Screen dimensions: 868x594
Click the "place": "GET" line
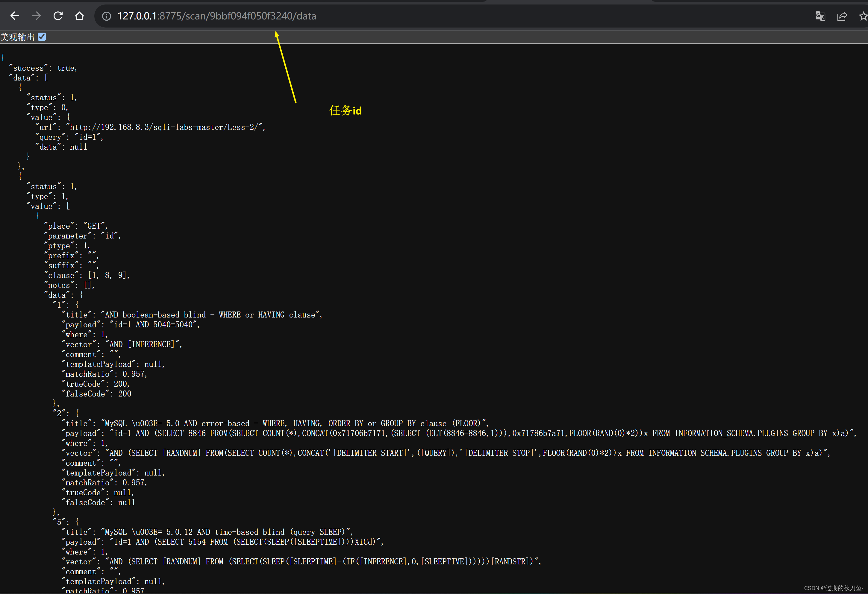(76, 226)
